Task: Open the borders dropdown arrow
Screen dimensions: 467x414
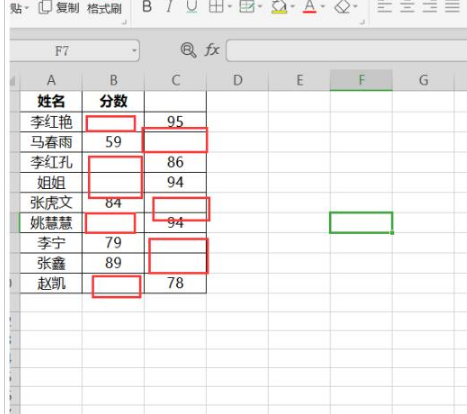Action: click(230, 6)
